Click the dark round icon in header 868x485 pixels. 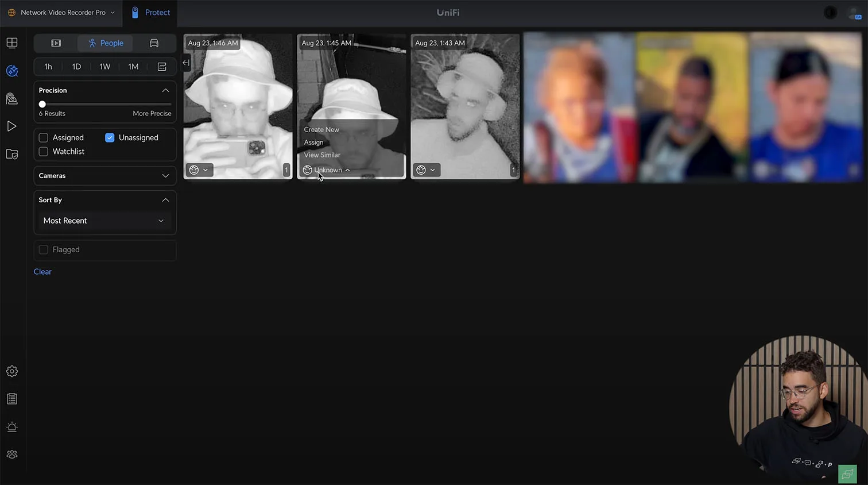coord(830,13)
